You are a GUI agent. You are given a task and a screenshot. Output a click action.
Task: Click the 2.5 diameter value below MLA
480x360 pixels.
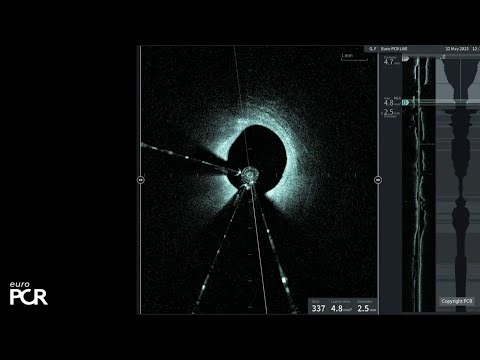click(x=391, y=113)
